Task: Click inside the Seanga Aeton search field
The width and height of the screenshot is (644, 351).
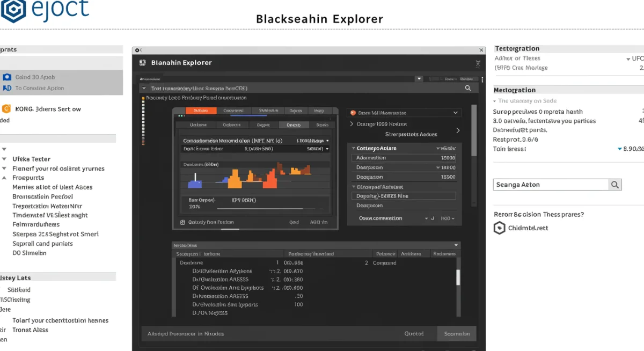Action: (x=547, y=184)
